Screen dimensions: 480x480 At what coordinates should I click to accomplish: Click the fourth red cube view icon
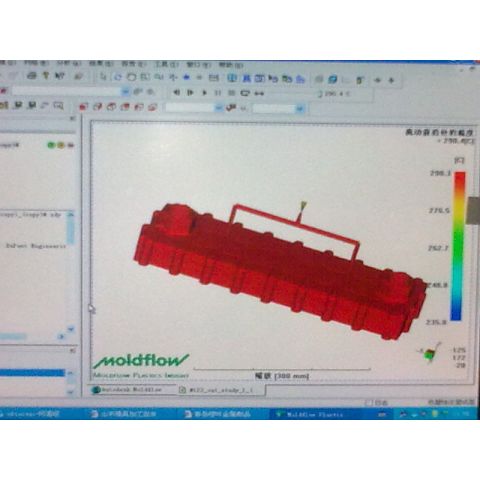(125, 107)
